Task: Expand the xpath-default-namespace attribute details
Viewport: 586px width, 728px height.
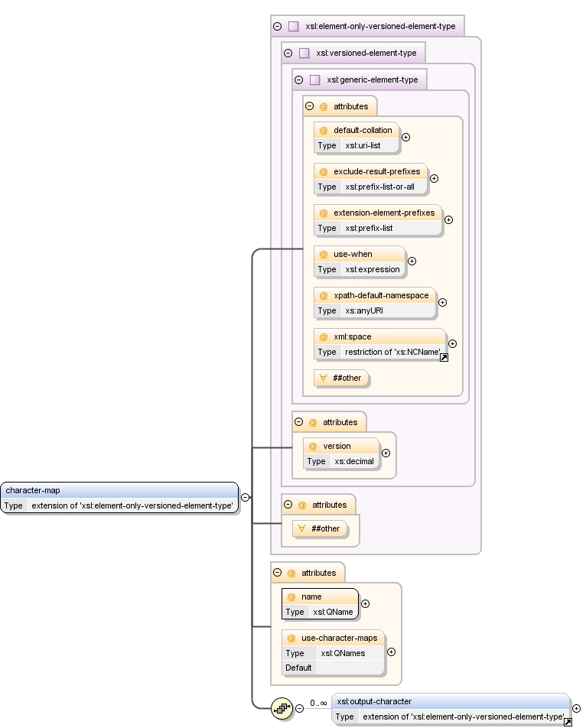Action: tap(442, 303)
